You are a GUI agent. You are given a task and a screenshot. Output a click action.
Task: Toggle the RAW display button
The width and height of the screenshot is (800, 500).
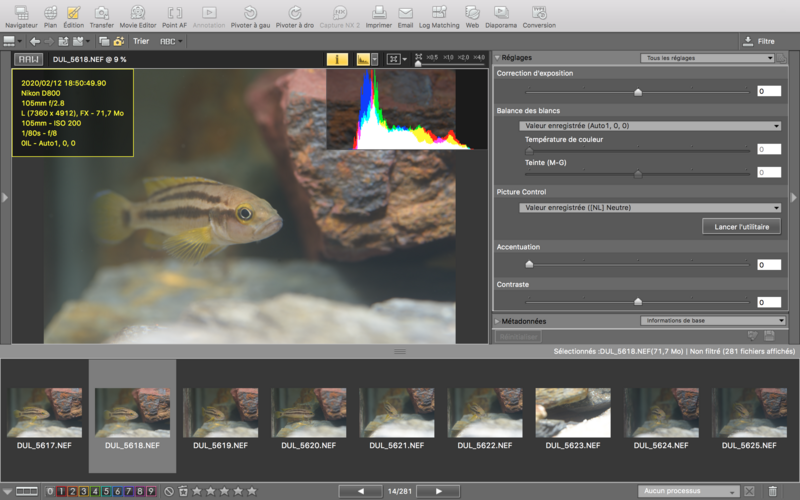click(x=29, y=60)
